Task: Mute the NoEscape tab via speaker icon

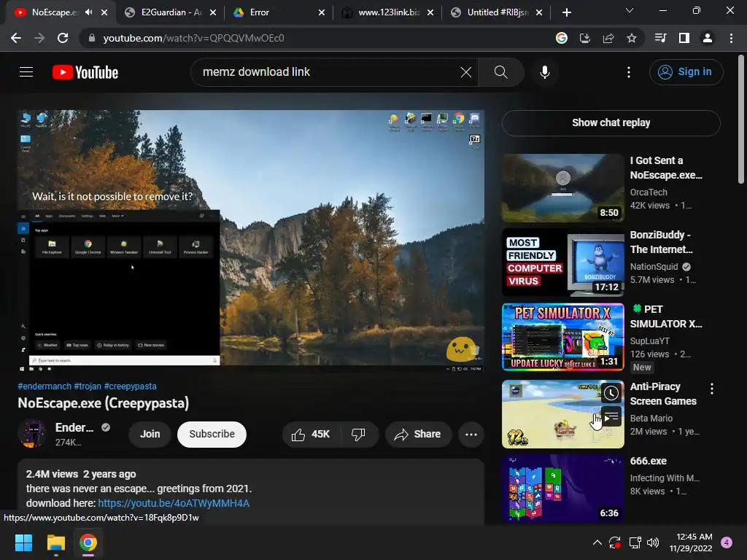Action: pos(88,12)
